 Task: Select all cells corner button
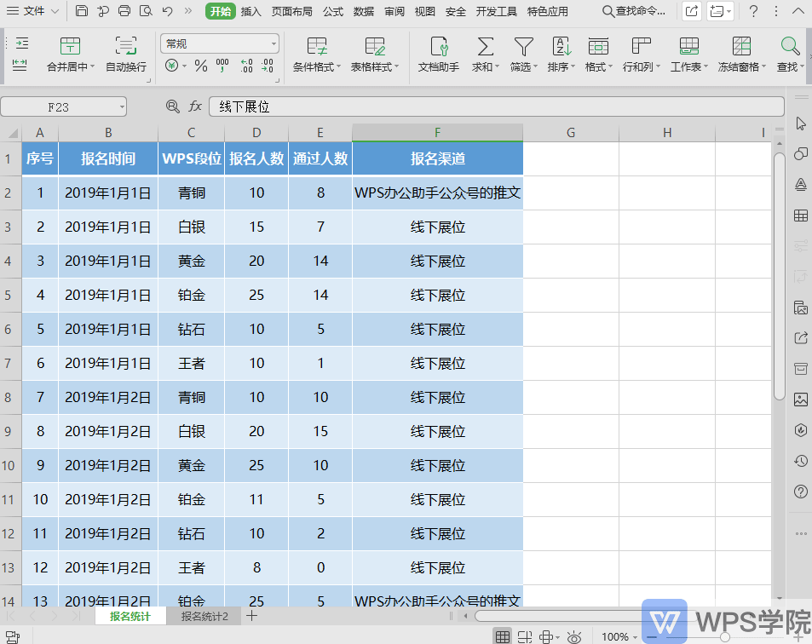tap(11, 133)
